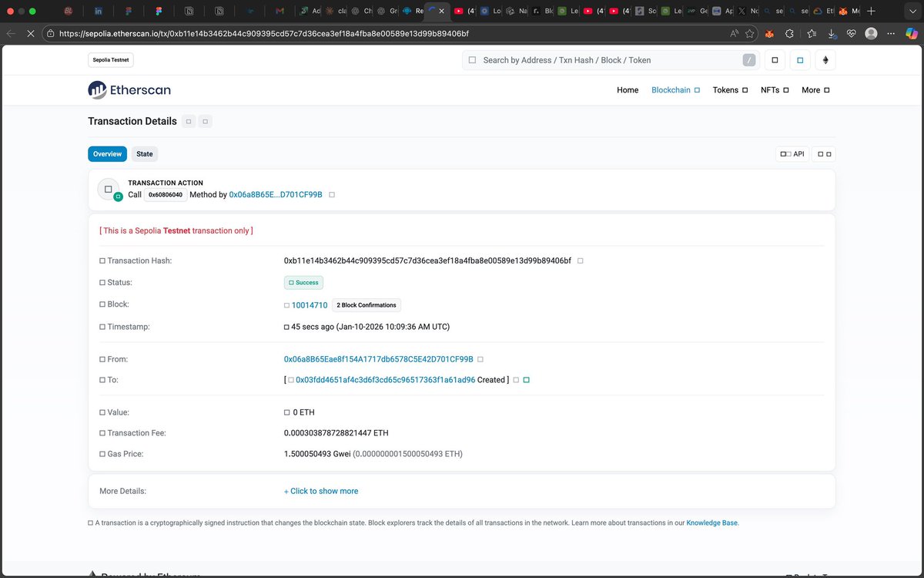Click help icon beside Block label

[102, 304]
